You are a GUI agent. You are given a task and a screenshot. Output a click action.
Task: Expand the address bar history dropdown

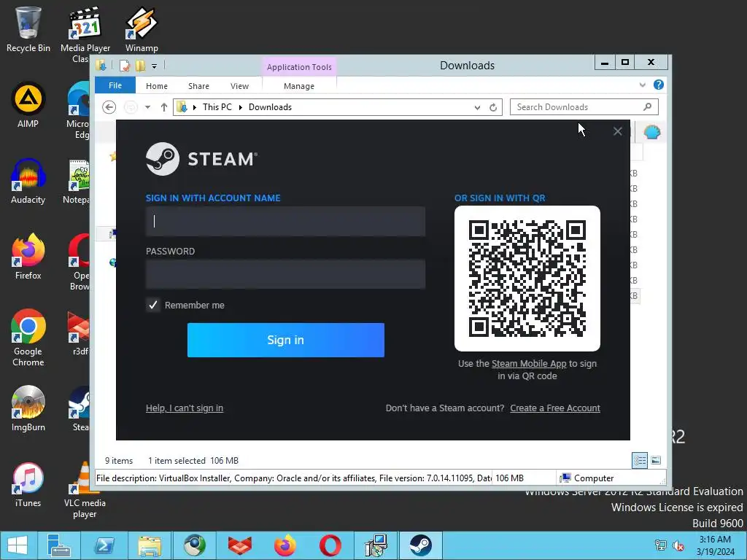pyautogui.click(x=477, y=107)
